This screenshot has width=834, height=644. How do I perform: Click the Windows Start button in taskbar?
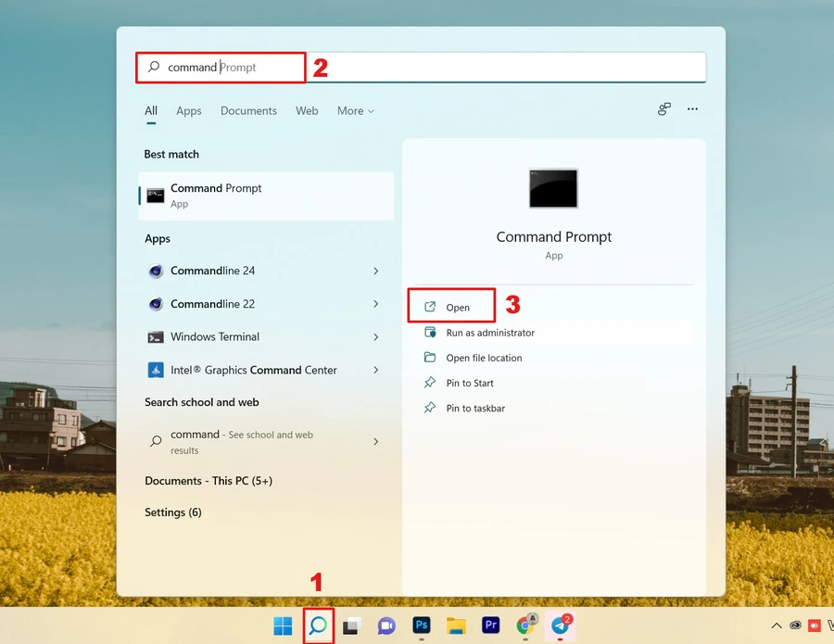pos(283,625)
